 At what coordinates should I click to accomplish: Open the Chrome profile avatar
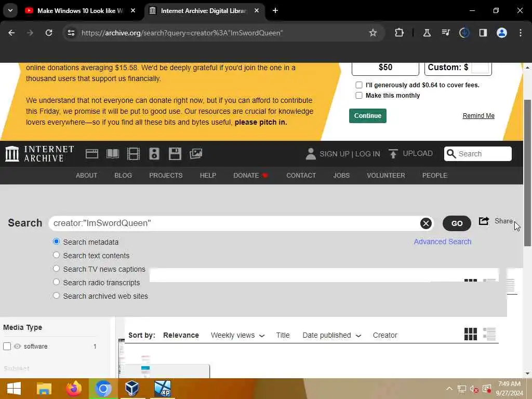tap(502, 33)
